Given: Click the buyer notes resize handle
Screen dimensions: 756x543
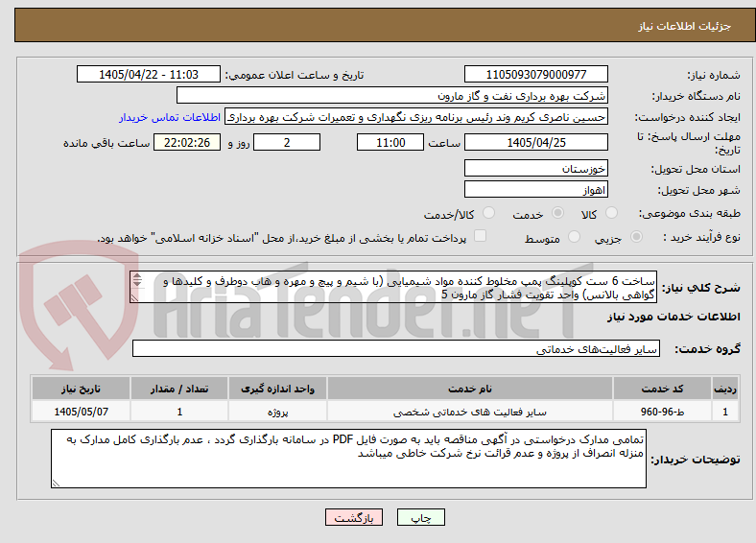Looking at the screenshot, I should point(56,483).
